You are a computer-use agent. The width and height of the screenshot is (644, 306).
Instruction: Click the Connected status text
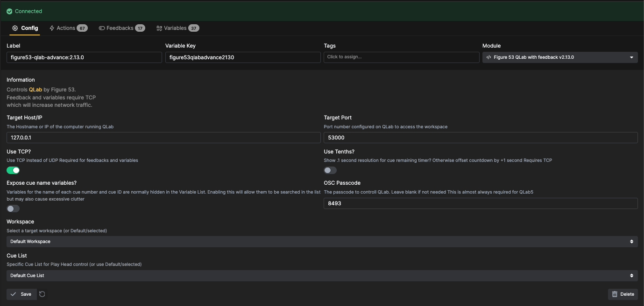click(x=28, y=11)
